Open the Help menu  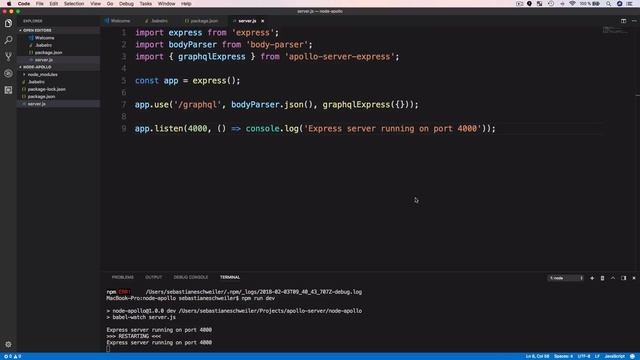click(186, 4)
